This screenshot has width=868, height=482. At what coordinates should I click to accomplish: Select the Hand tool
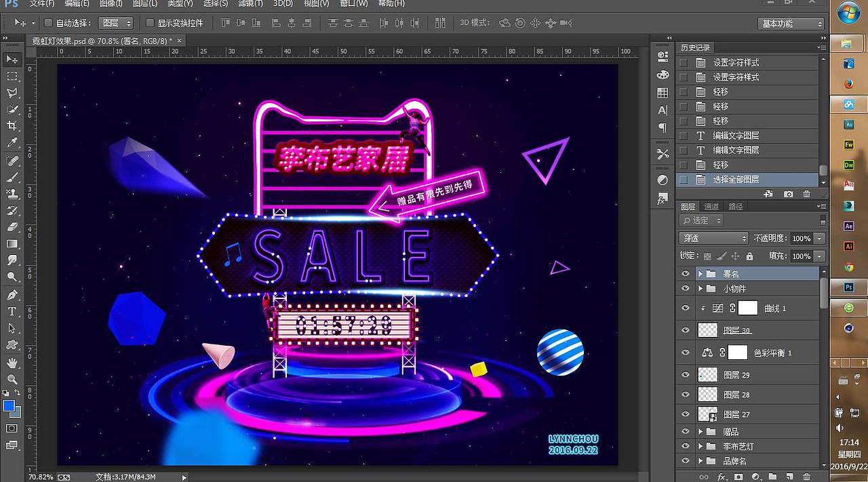pos(12,363)
